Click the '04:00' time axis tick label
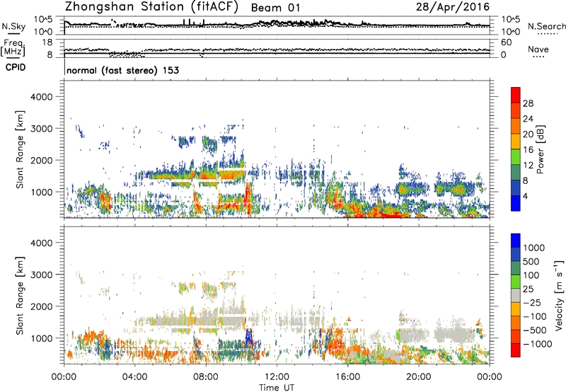 (134, 377)
